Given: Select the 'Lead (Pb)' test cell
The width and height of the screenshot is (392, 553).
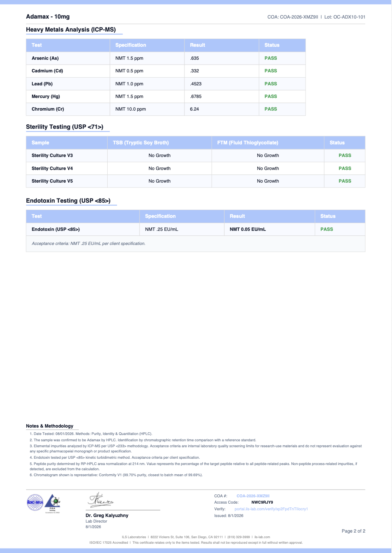Looking at the screenshot, I should point(68,84).
